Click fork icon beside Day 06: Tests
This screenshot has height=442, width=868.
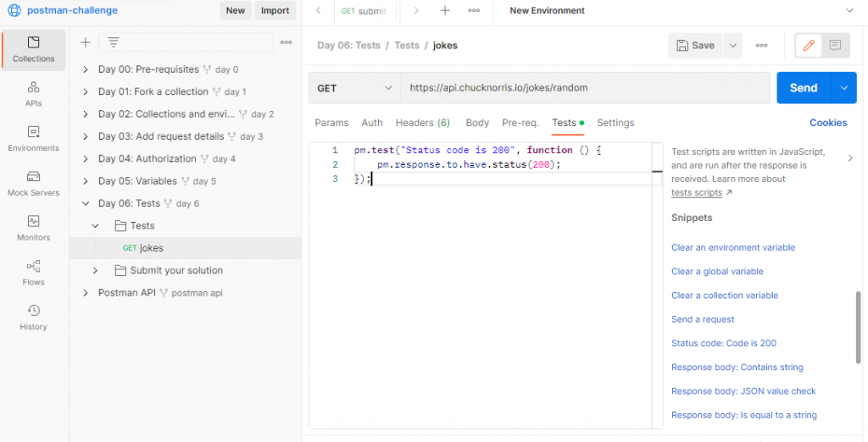click(x=169, y=203)
